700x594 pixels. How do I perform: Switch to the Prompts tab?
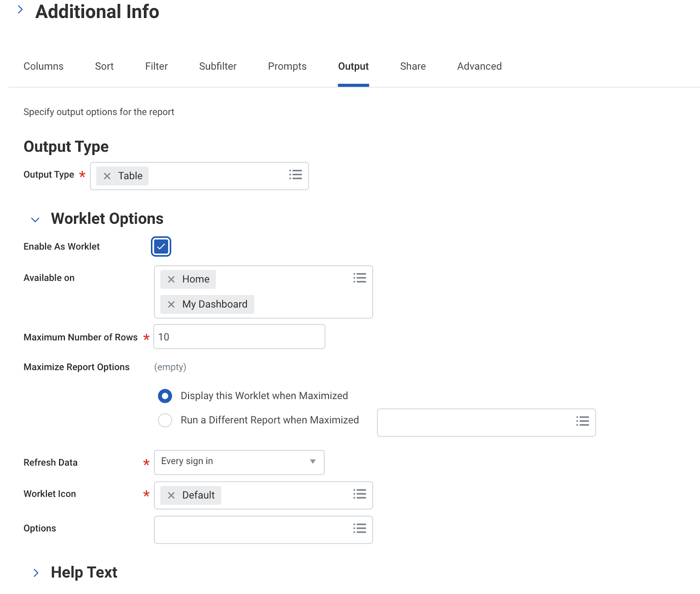click(x=287, y=66)
